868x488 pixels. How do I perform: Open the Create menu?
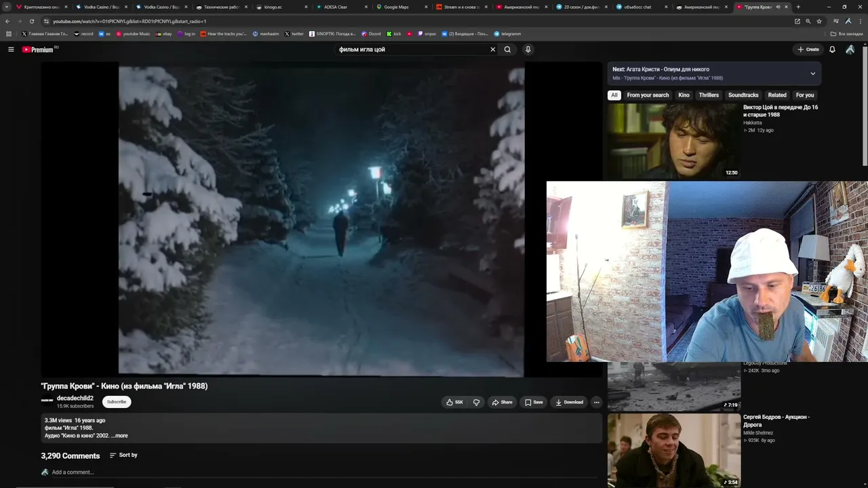pyautogui.click(x=808, y=49)
